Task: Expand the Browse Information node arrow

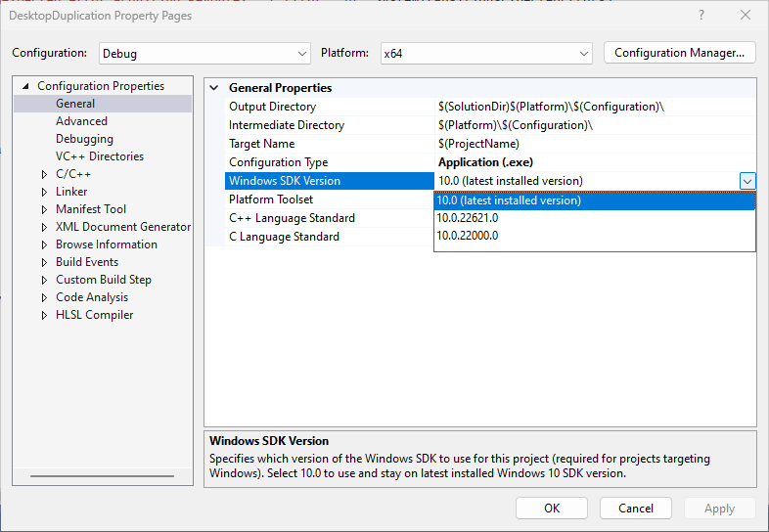Action: click(x=44, y=244)
